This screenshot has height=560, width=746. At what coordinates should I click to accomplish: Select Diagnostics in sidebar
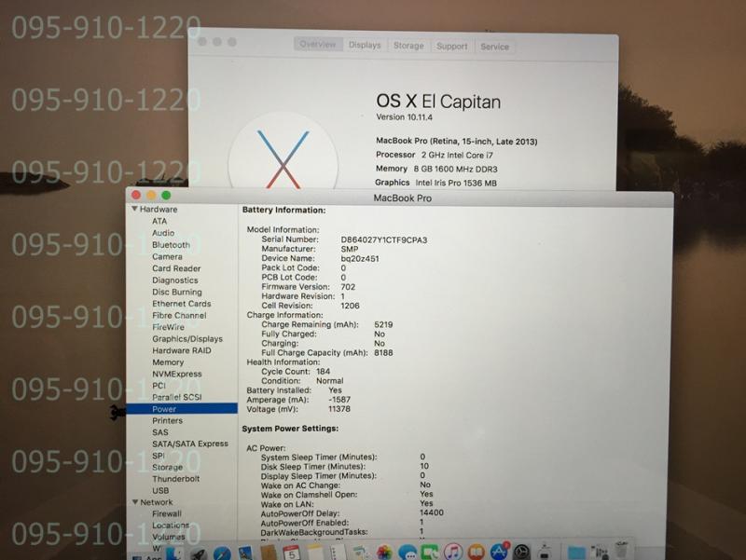pyautogui.click(x=175, y=280)
